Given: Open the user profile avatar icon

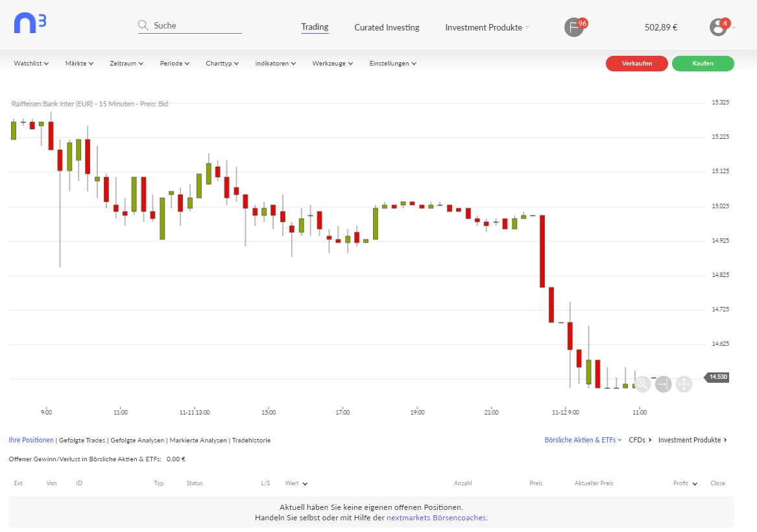Looking at the screenshot, I should tap(718, 27).
